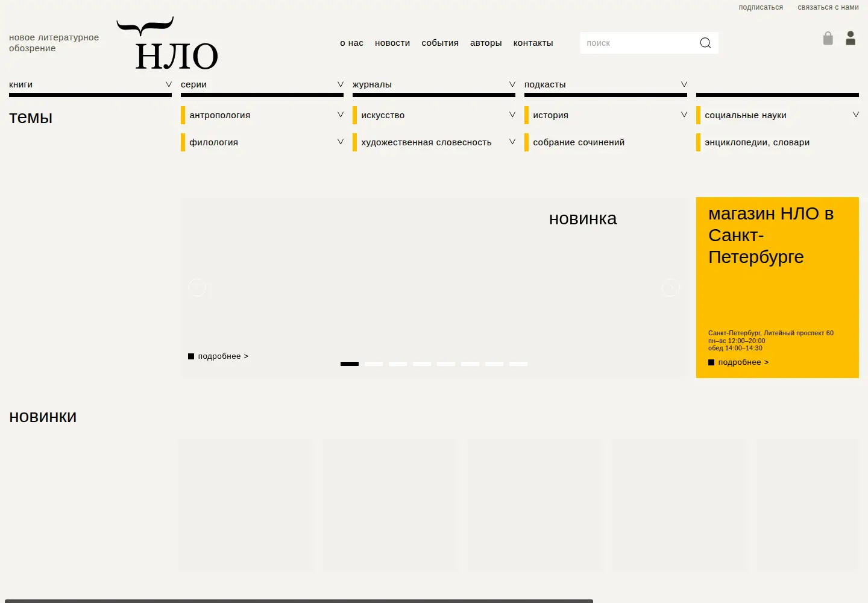The width and height of the screenshot is (868, 603).
Task: Click the horizontal scrollbar at the bottom
Action: coord(298,601)
